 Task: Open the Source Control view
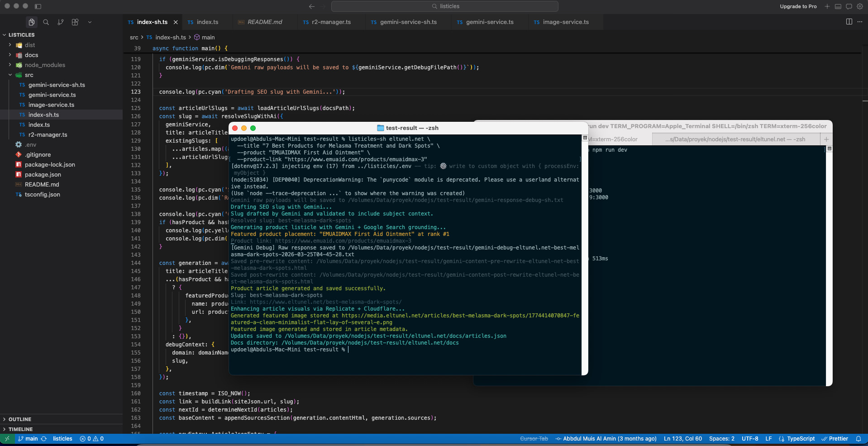(x=60, y=22)
